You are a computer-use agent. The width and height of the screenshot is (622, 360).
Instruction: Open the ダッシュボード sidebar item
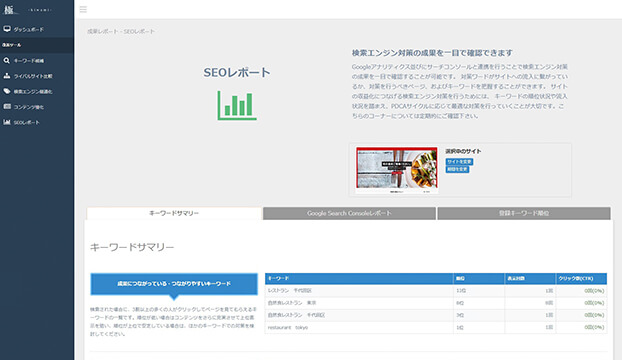pos(37,29)
